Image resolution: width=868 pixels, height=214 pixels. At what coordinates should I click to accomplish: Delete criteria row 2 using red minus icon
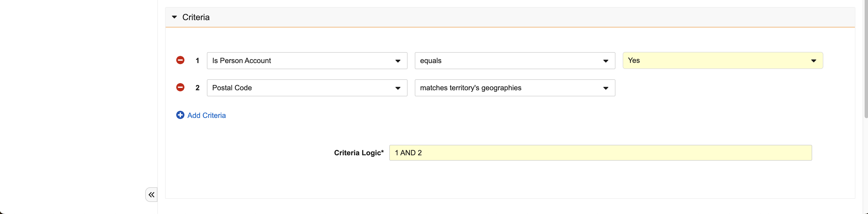180,88
